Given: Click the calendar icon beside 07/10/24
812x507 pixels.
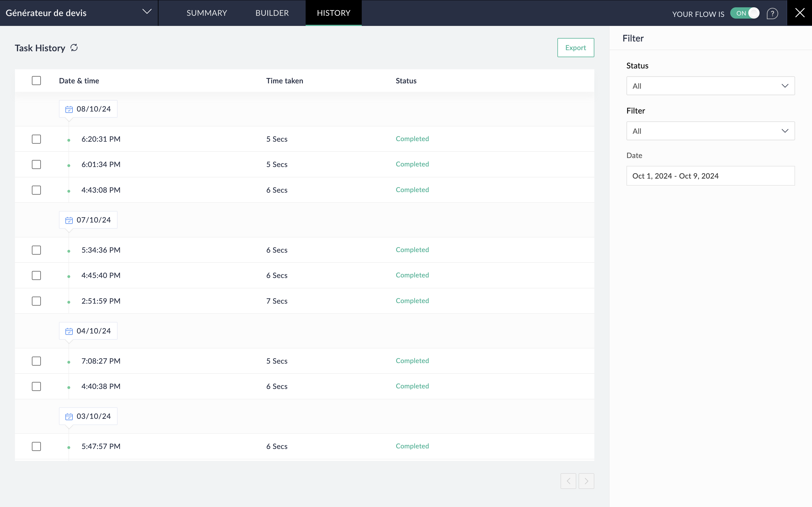Looking at the screenshot, I should pyautogui.click(x=69, y=220).
